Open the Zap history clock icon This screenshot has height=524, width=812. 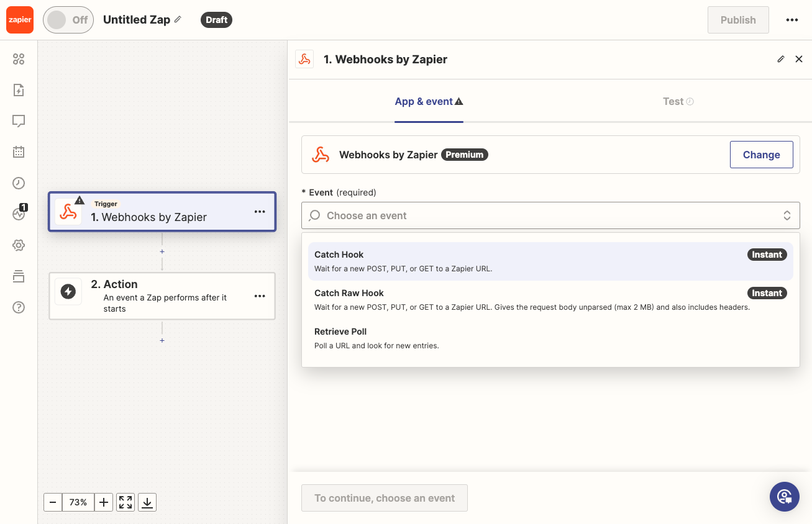19,183
